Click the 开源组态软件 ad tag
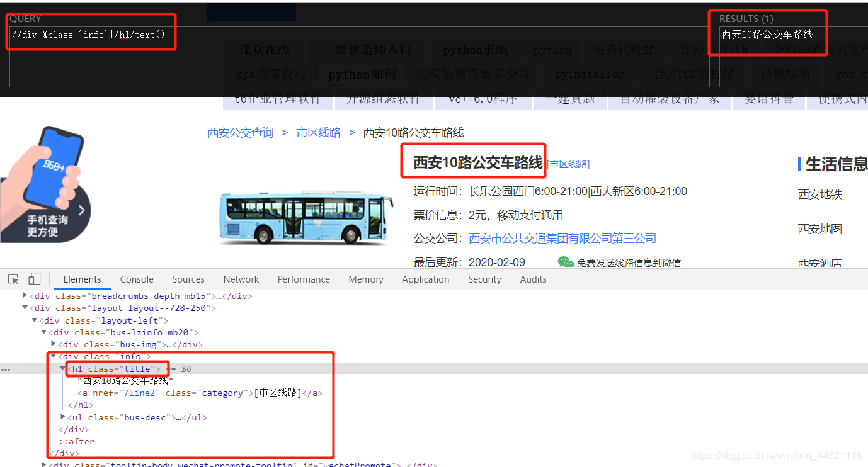This screenshot has width=868, height=467. [x=384, y=99]
